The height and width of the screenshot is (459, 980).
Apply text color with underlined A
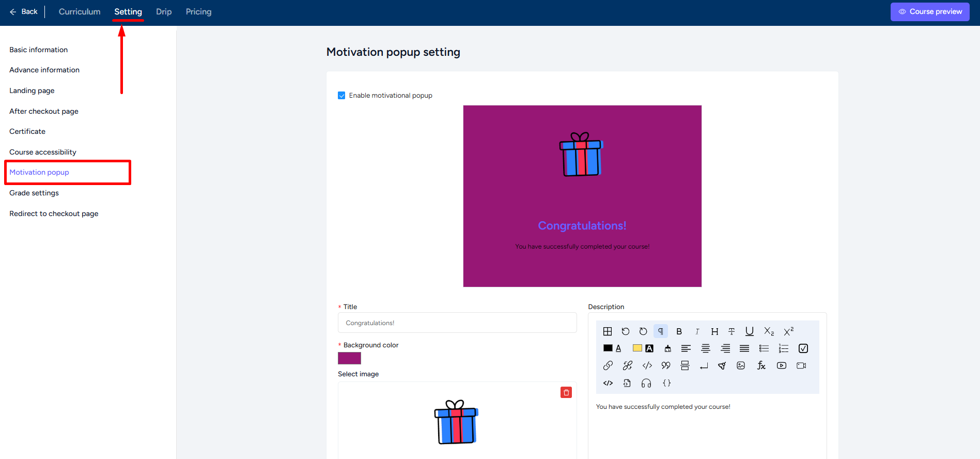point(618,348)
